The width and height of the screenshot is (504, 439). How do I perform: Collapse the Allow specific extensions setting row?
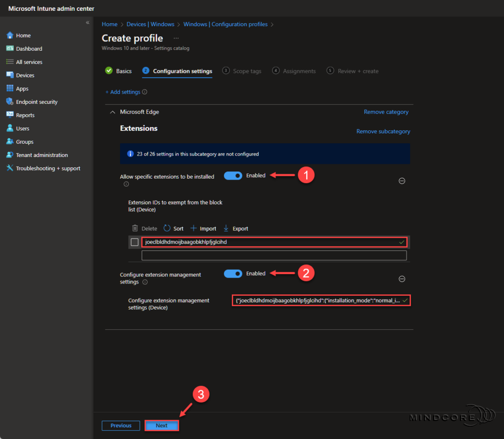402,181
